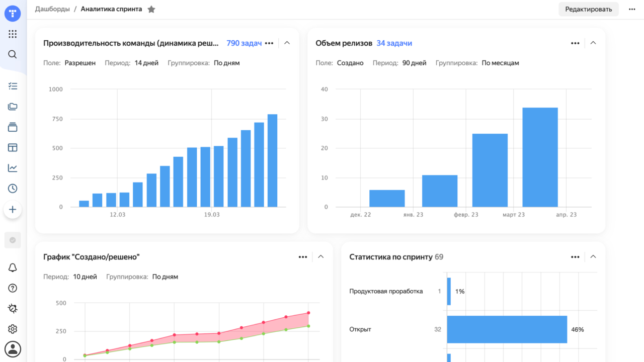This screenshot has width=644, height=362.
Task: Click the 14 дней period value
Action: click(x=146, y=63)
